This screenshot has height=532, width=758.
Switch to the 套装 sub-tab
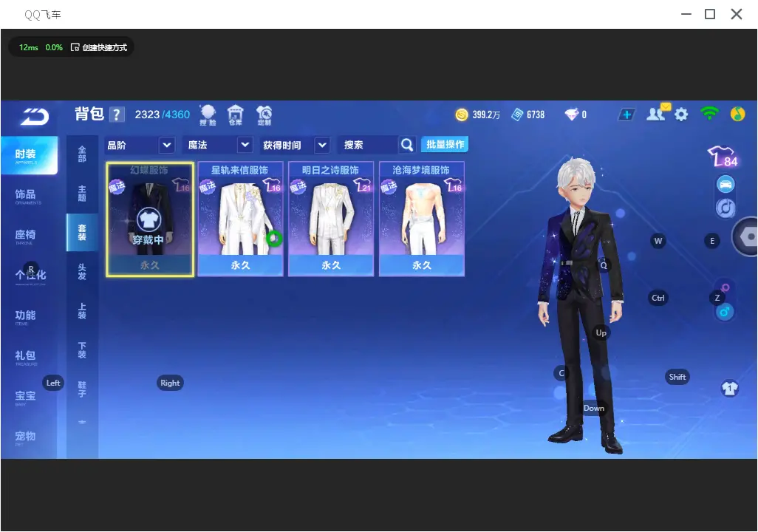(x=82, y=233)
